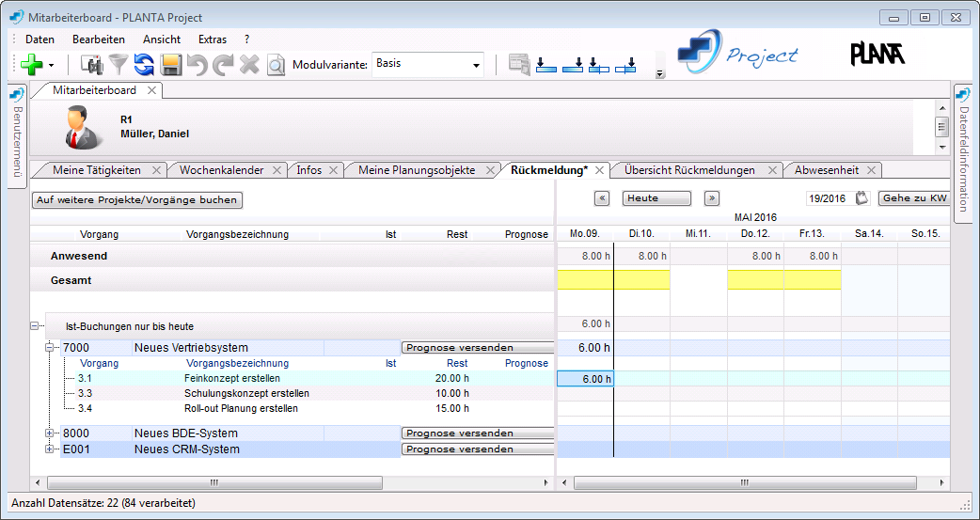The image size is (980, 520).
Task: Select the 3.1 Feinkonzept erstellen row
Action: (315, 379)
